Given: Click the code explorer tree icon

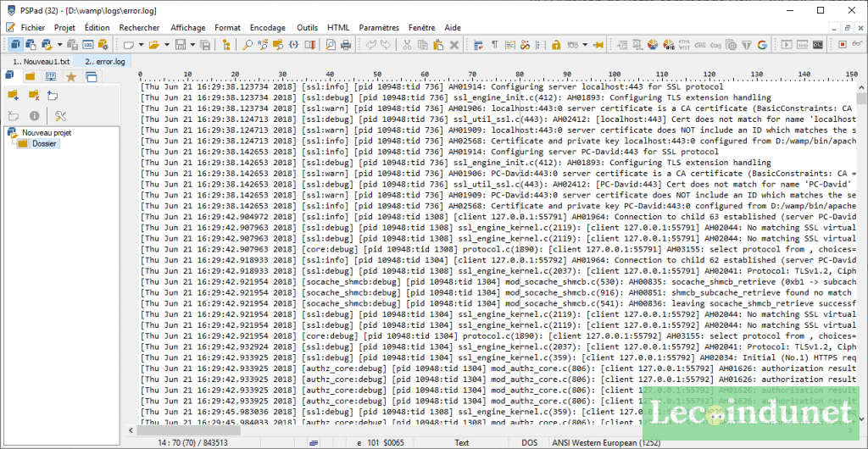Looking at the screenshot, I should (226, 45).
